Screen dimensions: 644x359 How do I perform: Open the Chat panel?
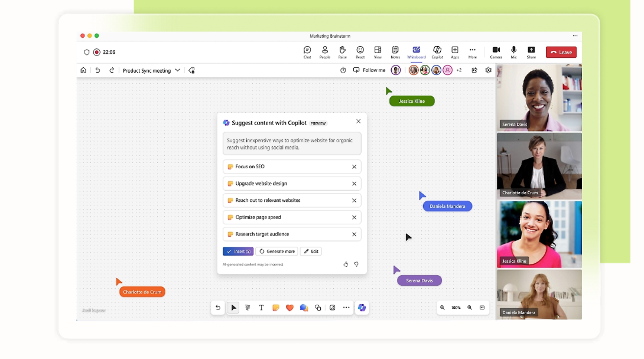pyautogui.click(x=307, y=52)
